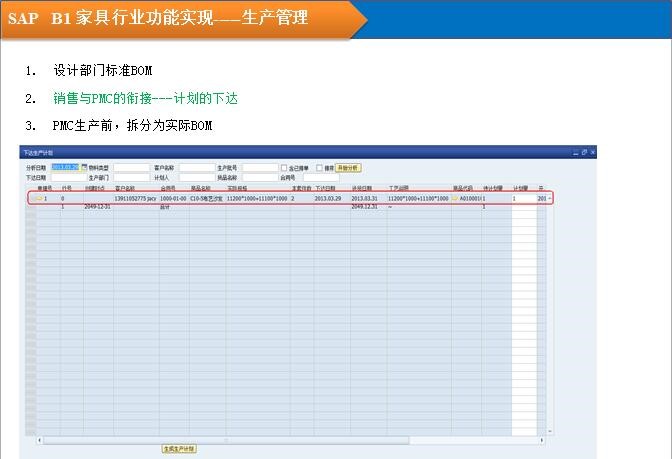Select the 计划量 cell in row 1
Screen dimensions: 672x459
[523, 199]
